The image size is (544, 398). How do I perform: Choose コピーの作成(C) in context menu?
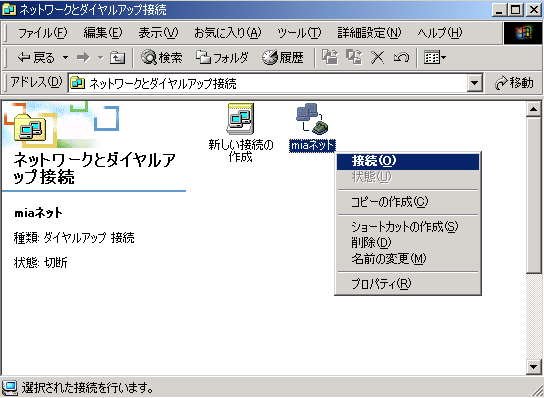point(408,202)
